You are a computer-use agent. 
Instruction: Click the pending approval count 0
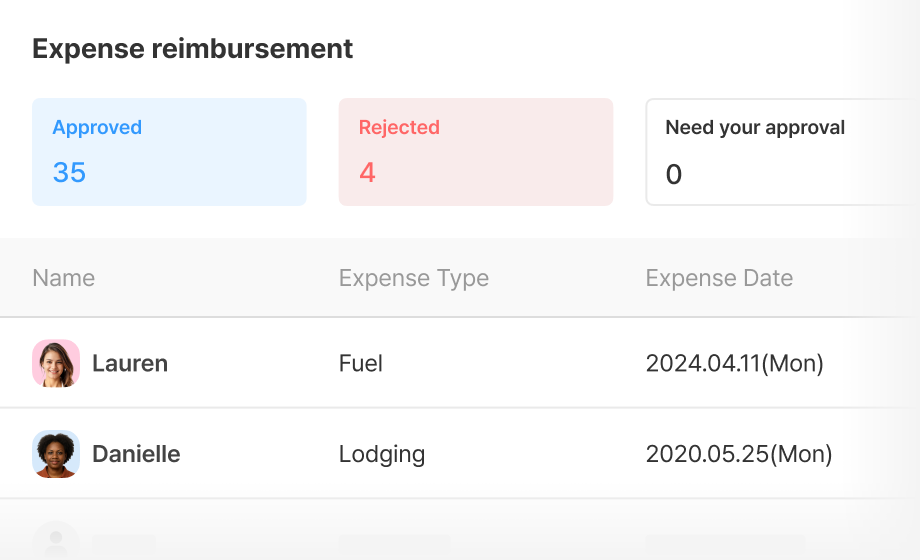point(674,175)
